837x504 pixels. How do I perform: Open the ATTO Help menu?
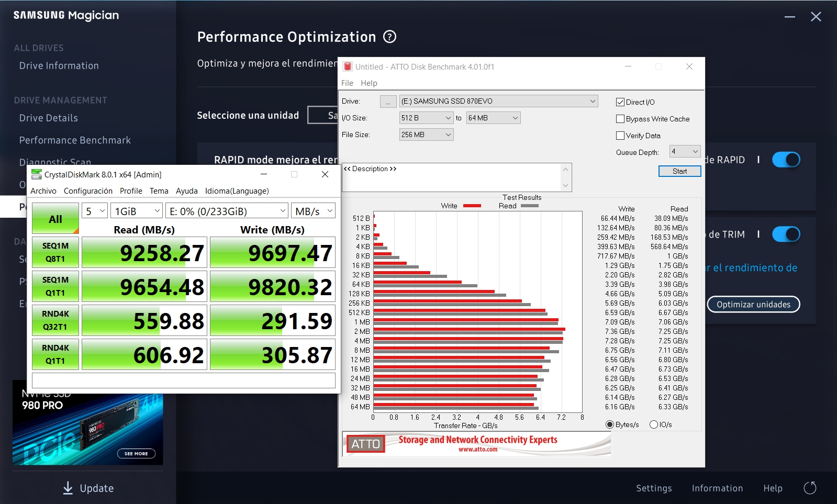coord(369,83)
